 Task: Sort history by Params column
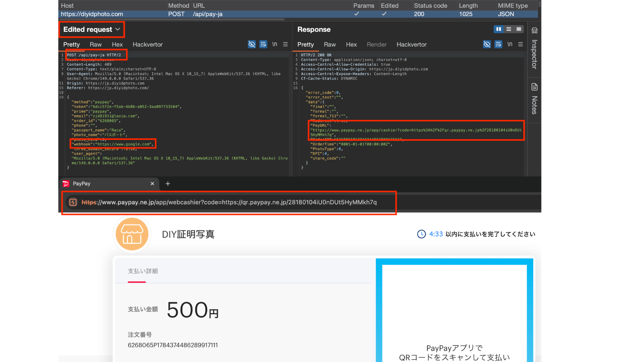364,5
